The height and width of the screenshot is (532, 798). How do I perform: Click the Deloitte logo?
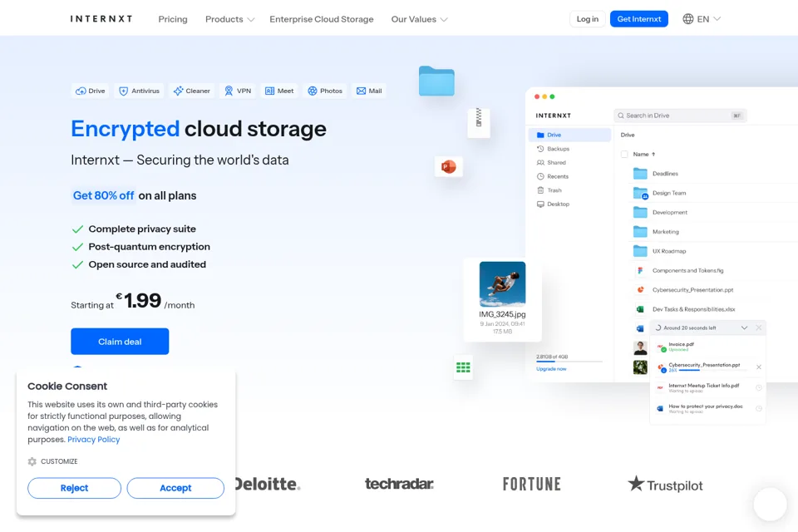pyautogui.click(x=268, y=484)
